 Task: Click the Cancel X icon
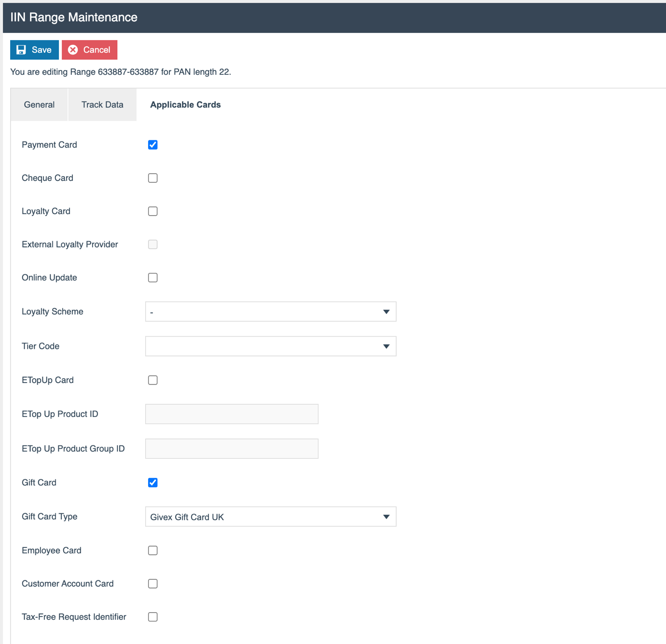pos(73,50)
